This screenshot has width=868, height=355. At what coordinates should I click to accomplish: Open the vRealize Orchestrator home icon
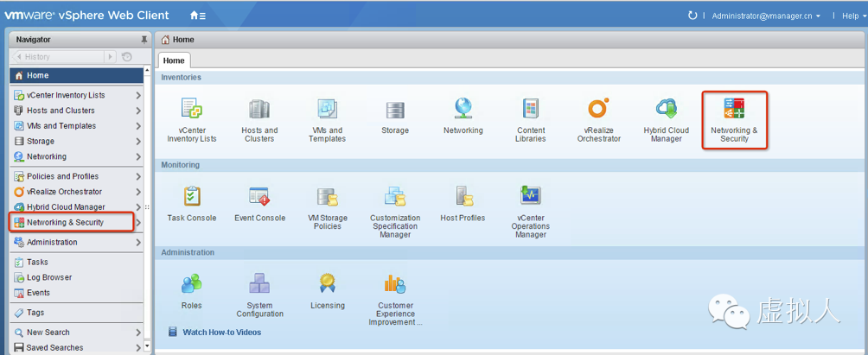click(598, 108)
